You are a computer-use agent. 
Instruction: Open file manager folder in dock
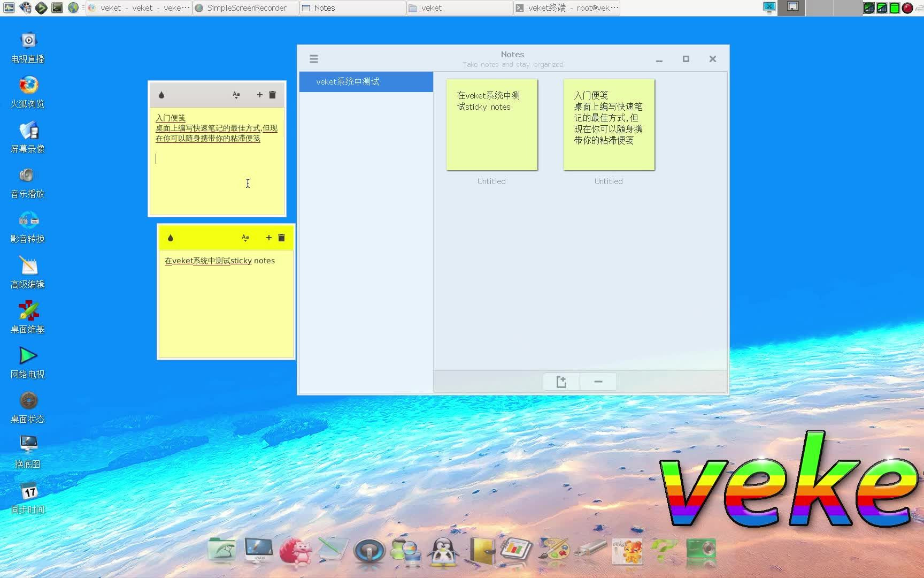(221, 550)
